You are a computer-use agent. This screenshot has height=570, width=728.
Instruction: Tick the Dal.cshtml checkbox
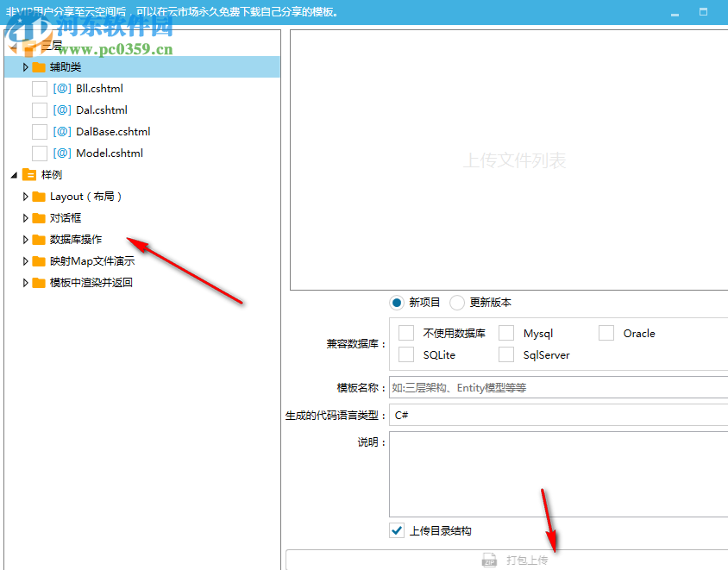tap(40, 110)
